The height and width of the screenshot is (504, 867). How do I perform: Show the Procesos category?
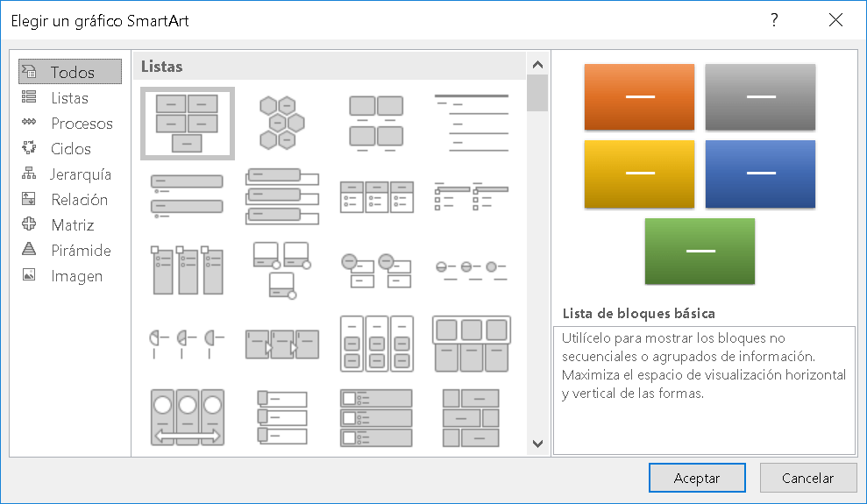pyautogui.click(x=70, y=124)
